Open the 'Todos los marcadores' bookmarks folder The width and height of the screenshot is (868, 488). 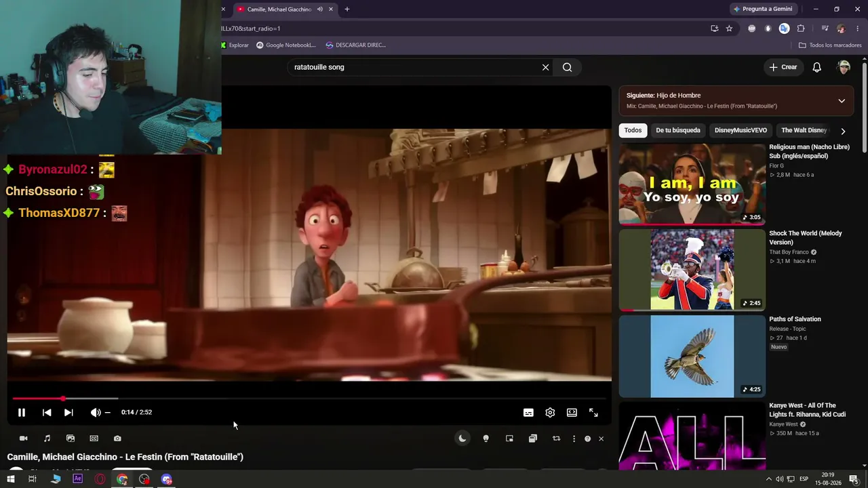point(830,45)
